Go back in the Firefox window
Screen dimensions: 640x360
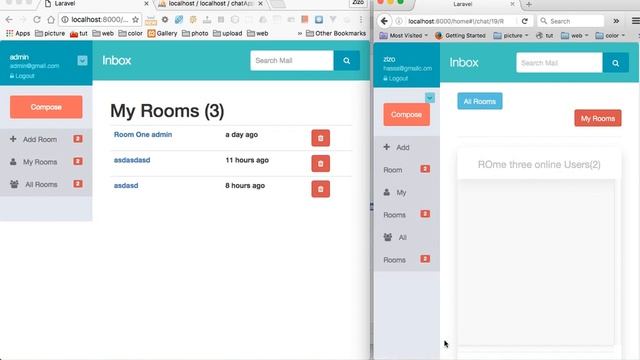pyautogui.click(x=384, y=21)
